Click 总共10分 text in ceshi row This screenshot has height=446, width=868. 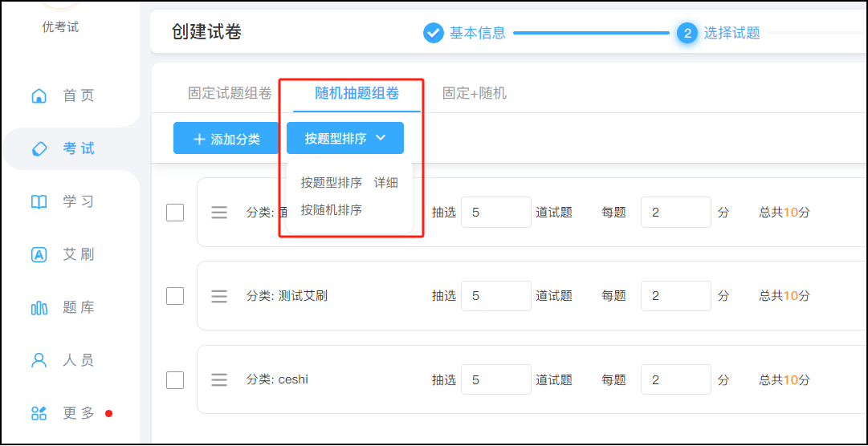[x=784, y=380]
